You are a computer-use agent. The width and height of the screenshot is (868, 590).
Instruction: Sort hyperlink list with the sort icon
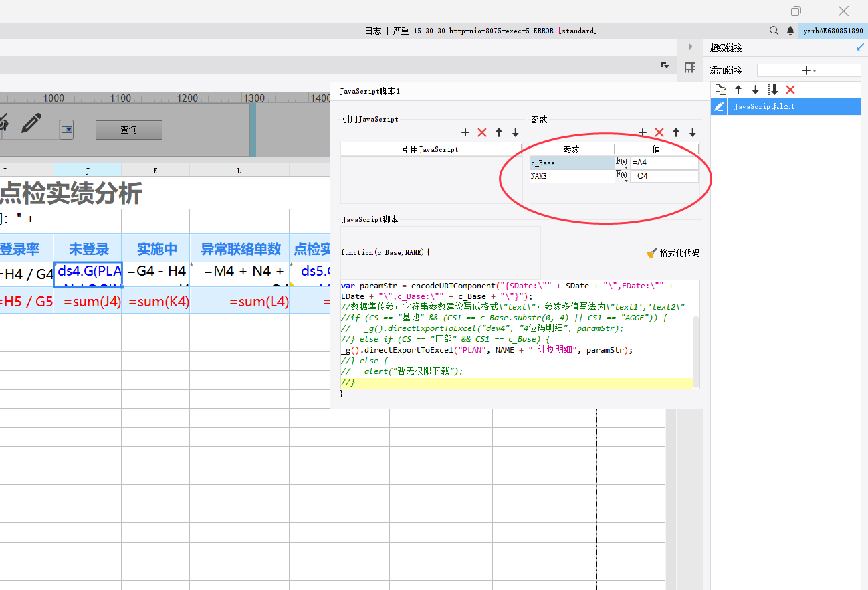click(773, 90)
